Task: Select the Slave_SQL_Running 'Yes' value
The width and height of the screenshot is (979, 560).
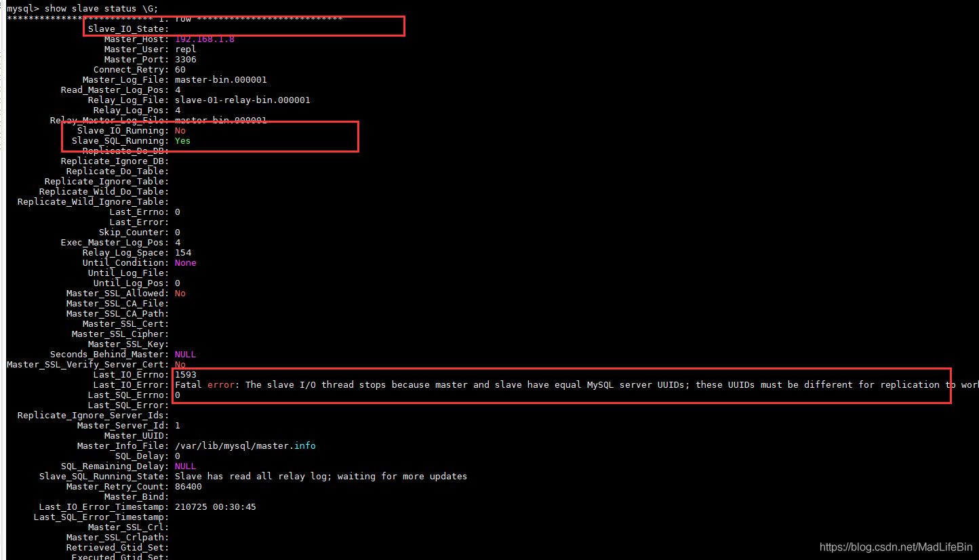Action: tap(182, 141)
